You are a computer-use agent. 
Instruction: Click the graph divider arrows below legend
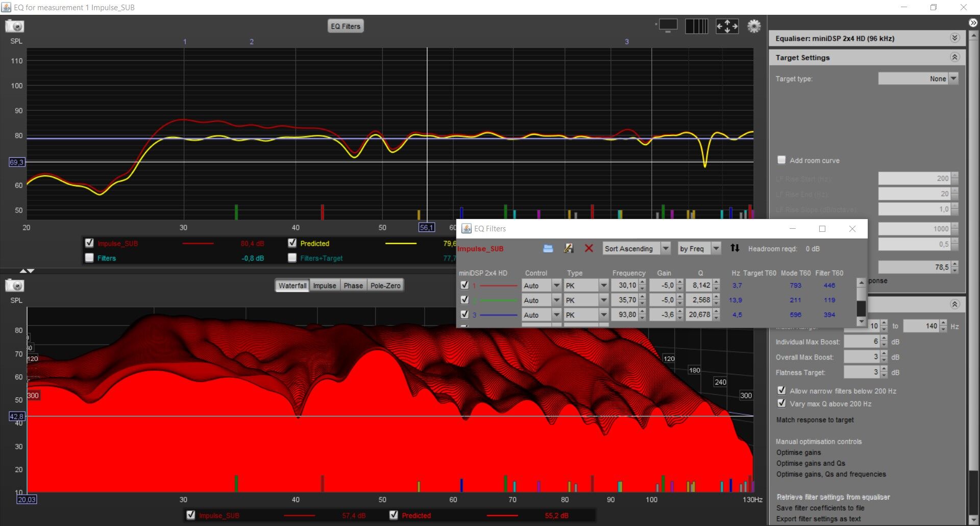point(27,271)
